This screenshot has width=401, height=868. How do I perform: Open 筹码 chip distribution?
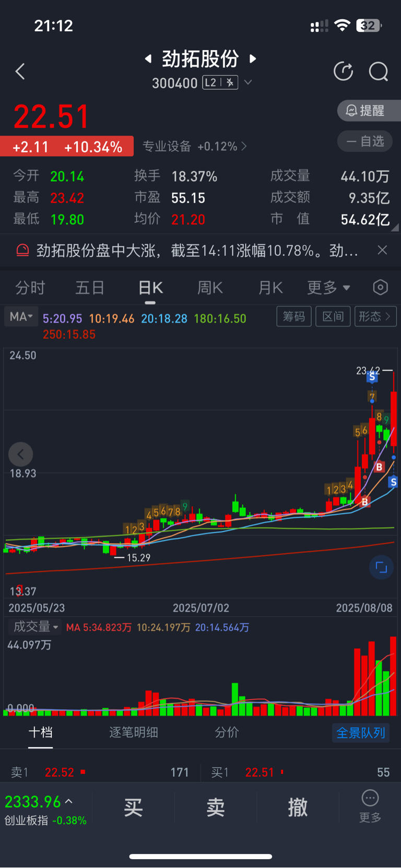tap(294, 316)
